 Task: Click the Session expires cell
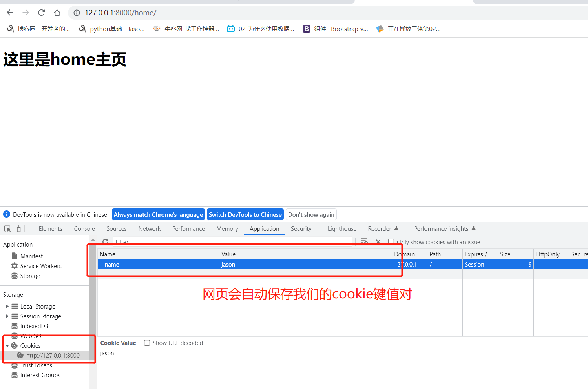point(480,264)
